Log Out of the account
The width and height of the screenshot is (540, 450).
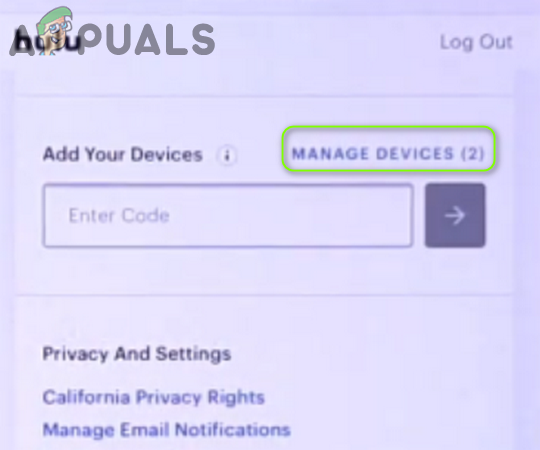tap(476, 43)
